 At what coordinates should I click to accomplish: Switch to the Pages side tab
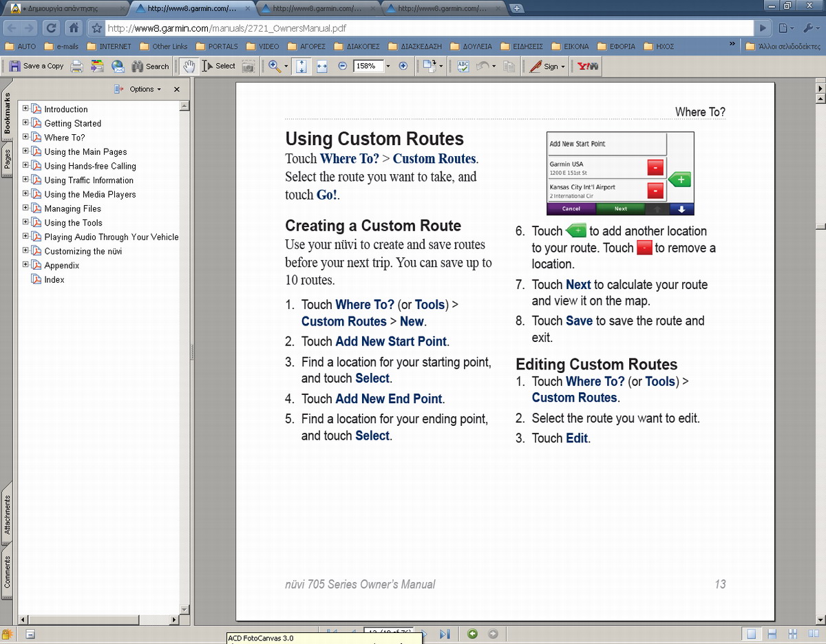[x=7, y=158]
